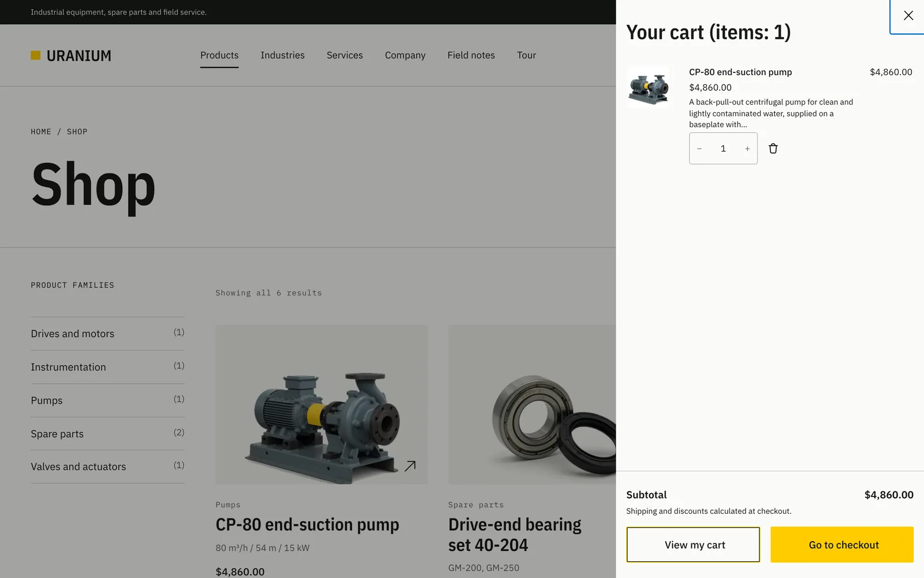The image size is (924, 578).
Task: Filter by Spare parts family
Action: point(107,433)
